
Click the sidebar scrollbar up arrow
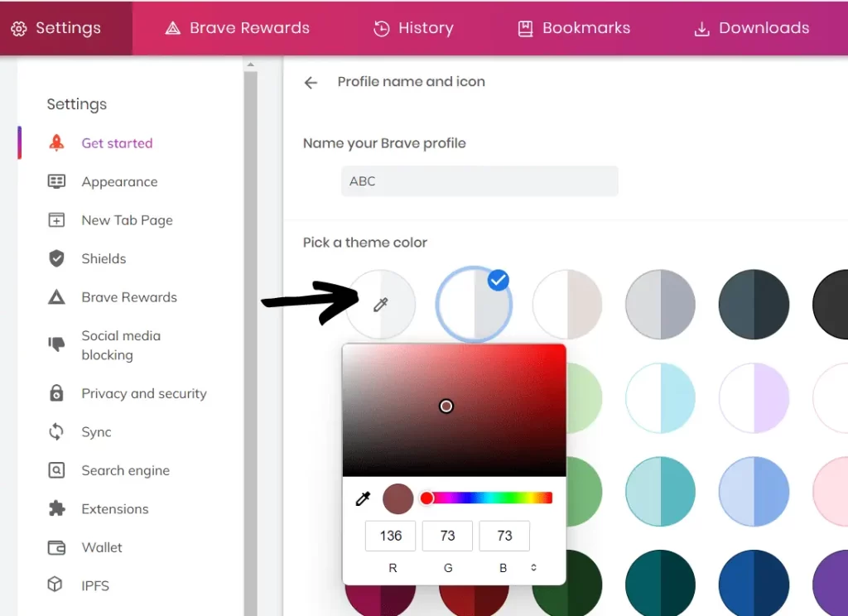(x=250, y=65)
